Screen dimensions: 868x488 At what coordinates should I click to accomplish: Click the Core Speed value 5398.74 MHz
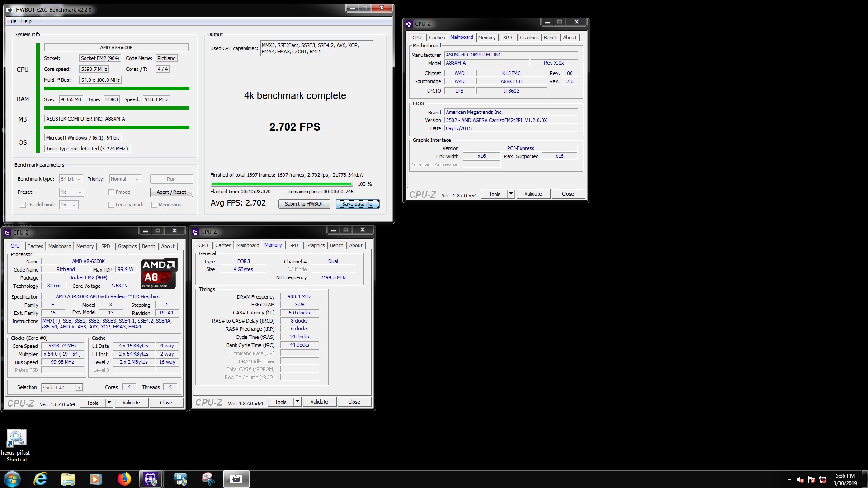click(x=63, y=346)
